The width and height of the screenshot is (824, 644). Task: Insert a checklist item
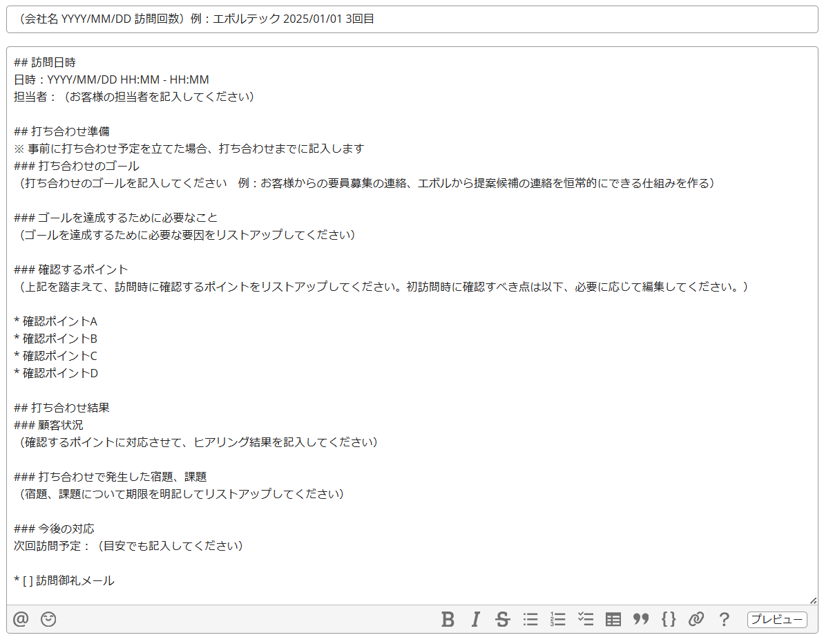point(585,619)
